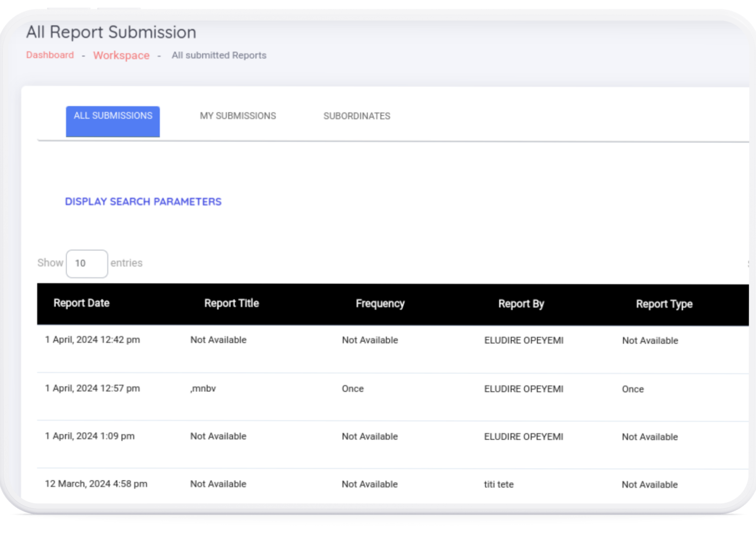The width and height of the screenshot is (756, 536).
Task: Expand DISPLAY SEARCH PARAMETERS section
Action: tap(143, 202)
